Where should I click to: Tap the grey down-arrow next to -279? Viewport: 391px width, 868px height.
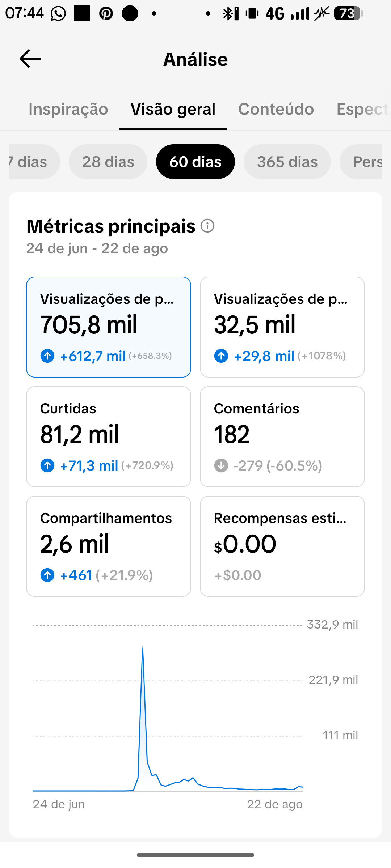click(221, 465)
